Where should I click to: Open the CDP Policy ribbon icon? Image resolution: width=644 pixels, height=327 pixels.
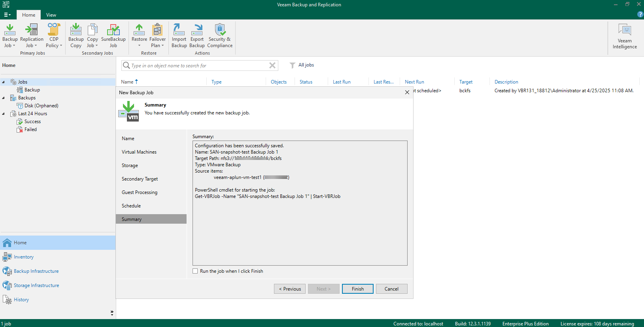54,36
